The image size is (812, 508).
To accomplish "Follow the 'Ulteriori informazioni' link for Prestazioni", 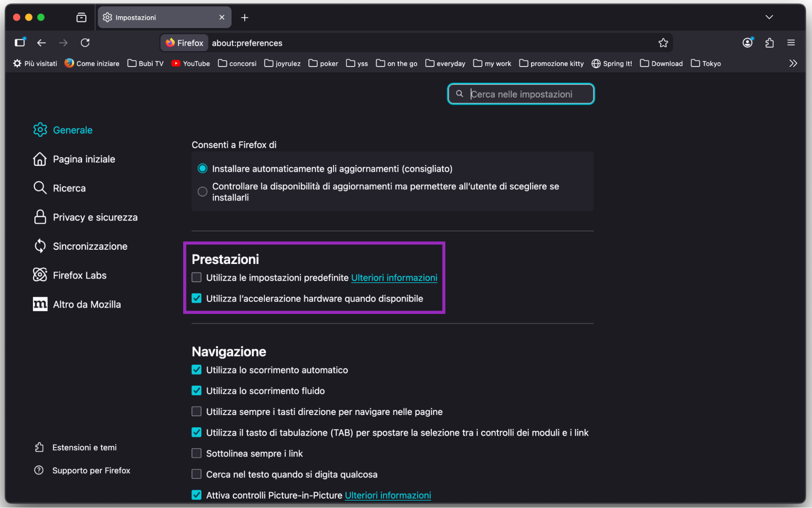I will [x=394, y=278].
